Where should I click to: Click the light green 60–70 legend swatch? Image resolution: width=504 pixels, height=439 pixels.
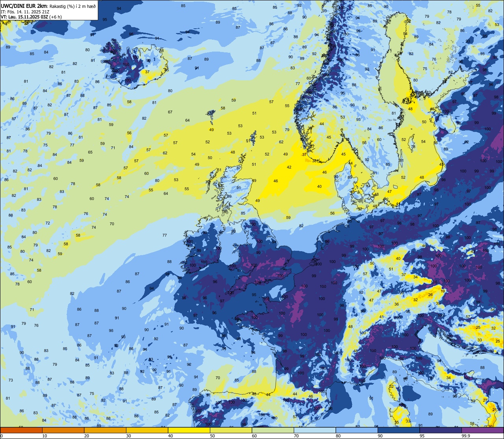pos(272,430)
